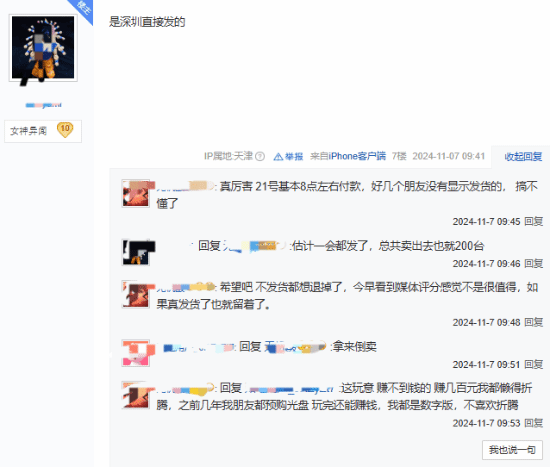Click 回复 beside the 09:46 comment

(534, 263)
